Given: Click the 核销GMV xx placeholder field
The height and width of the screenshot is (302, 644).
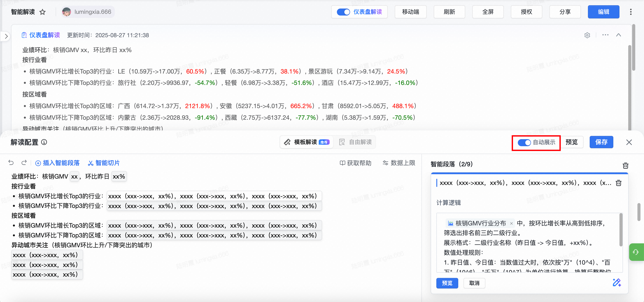Looking at the screenshot, I should [x=74, y=177].
